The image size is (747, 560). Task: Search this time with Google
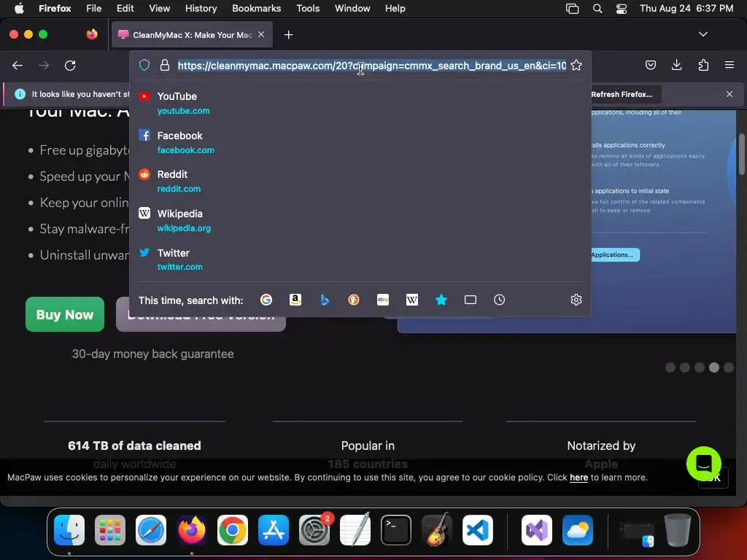(x=266, y=300)
